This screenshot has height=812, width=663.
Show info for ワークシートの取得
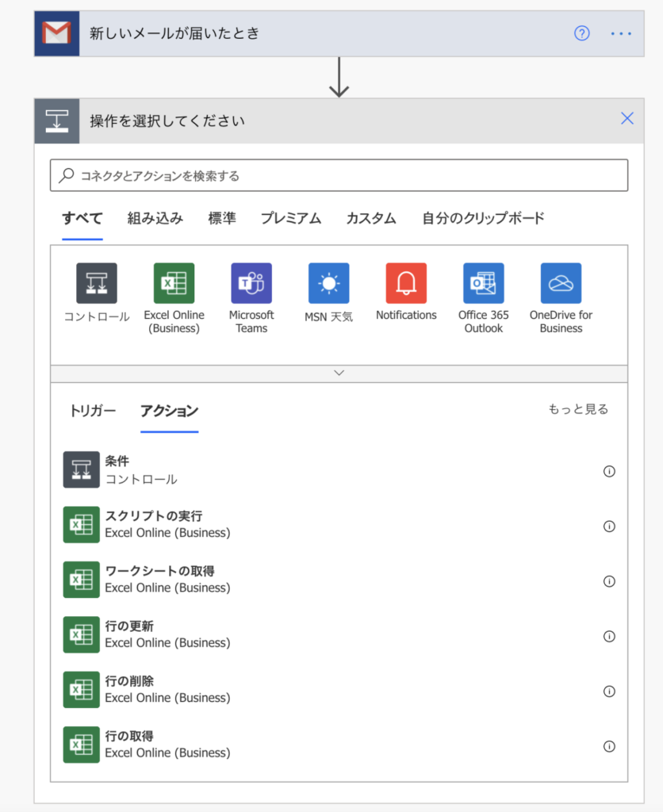tap(609, 581)
